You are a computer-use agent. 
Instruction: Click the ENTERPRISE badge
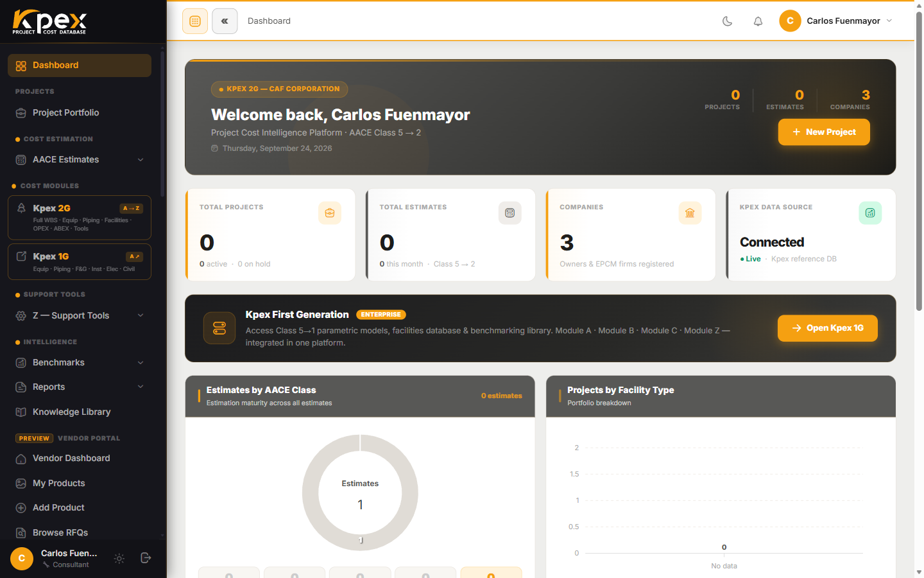tap(381, 315)
